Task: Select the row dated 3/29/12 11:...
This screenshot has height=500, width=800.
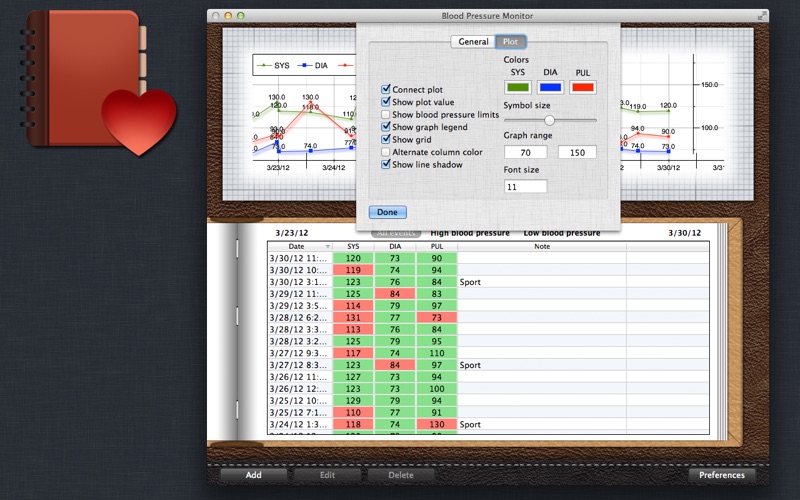Action: pos(488,294)
